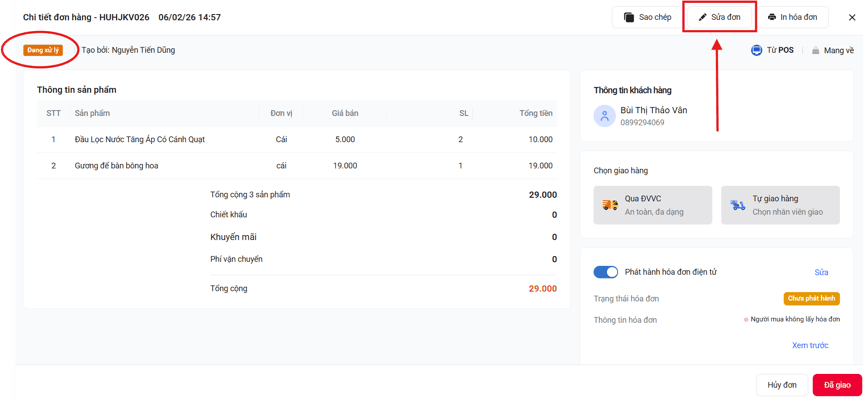Click customer name Bùi Thị Thảo Vân
This screenshot has width=863, height=400.
pyautogui.click(x=653, y=110)
